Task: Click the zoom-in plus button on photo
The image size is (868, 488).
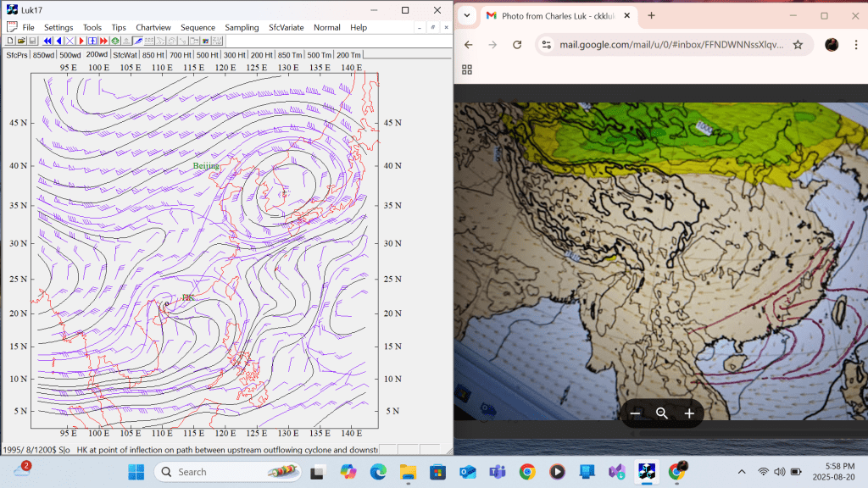Action: 689,413
